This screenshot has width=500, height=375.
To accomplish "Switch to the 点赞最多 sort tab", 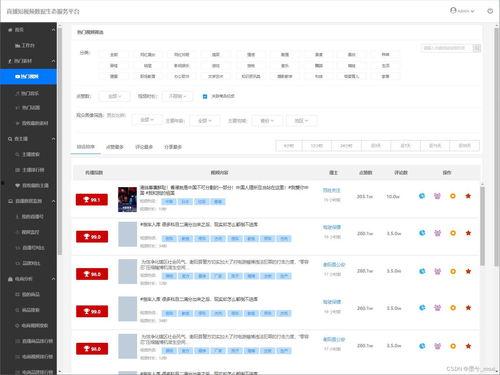I will pyautogui.click(x=115, y=147).
